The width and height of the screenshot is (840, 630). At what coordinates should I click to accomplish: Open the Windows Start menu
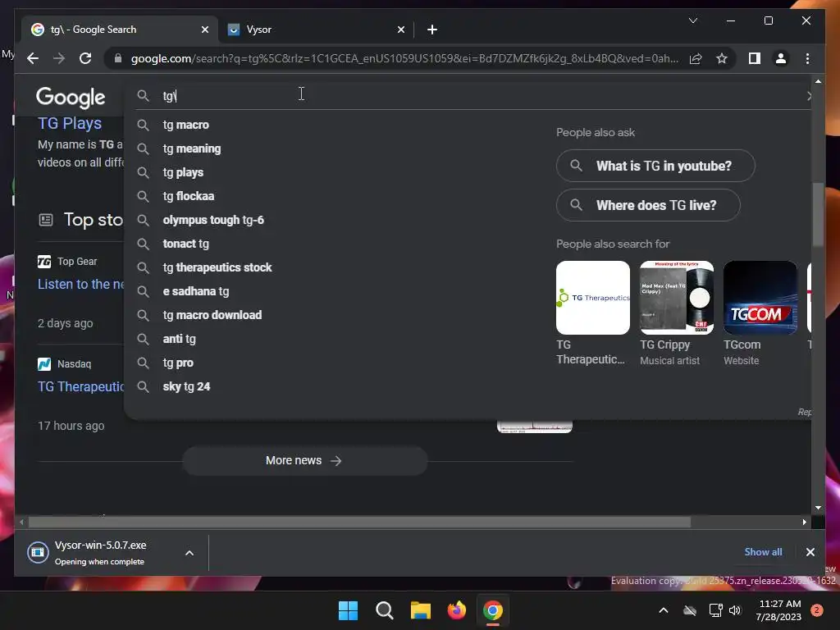click(x=348, y=610)
